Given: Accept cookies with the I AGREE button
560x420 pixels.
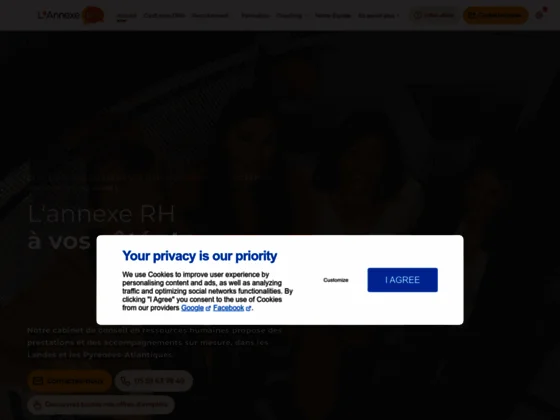Looking at the screenshot, I should [x=402, y=280].
